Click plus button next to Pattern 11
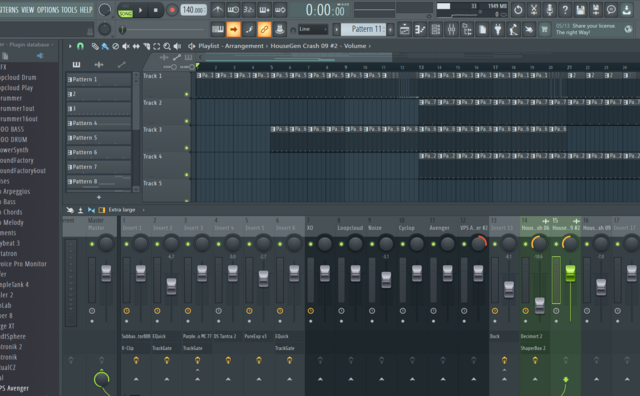 [390, 29]
